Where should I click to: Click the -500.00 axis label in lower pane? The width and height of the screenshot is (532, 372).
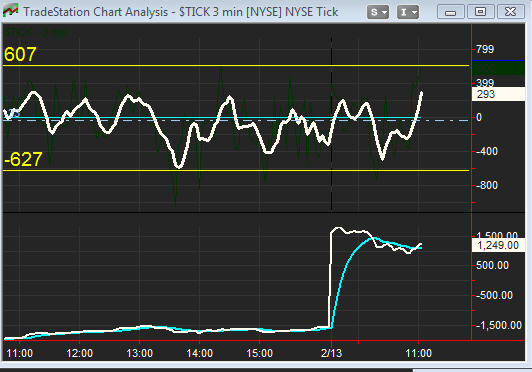[x=494, y=295]
